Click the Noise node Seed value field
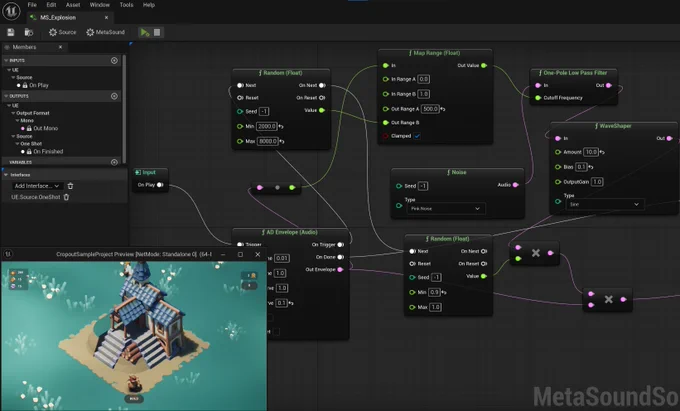 click(423, 186)
